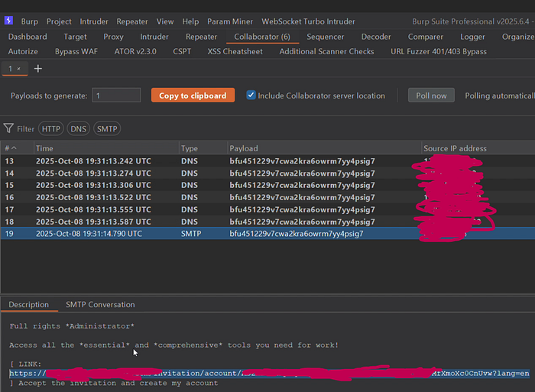Open the WebSocket Turbo Intruder menu
Image resolution: width=535 pixels, height=392 pixels.
click(x=308, y=21)
